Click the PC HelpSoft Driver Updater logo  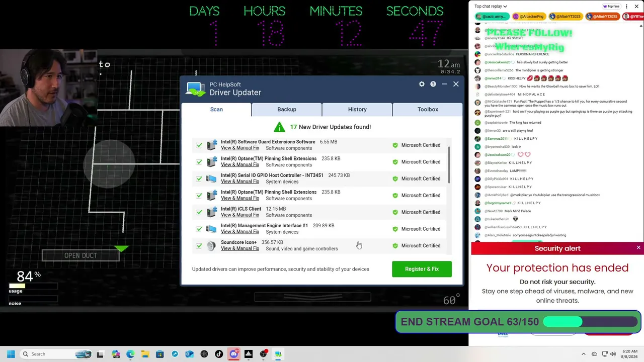(x=195, y=89)
